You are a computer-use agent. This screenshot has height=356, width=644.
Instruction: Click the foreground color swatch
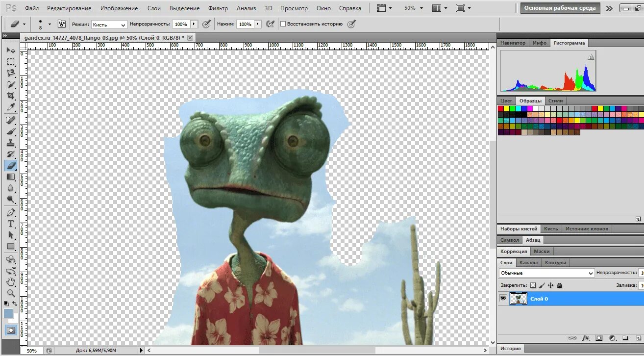click(x=8, y=313)
